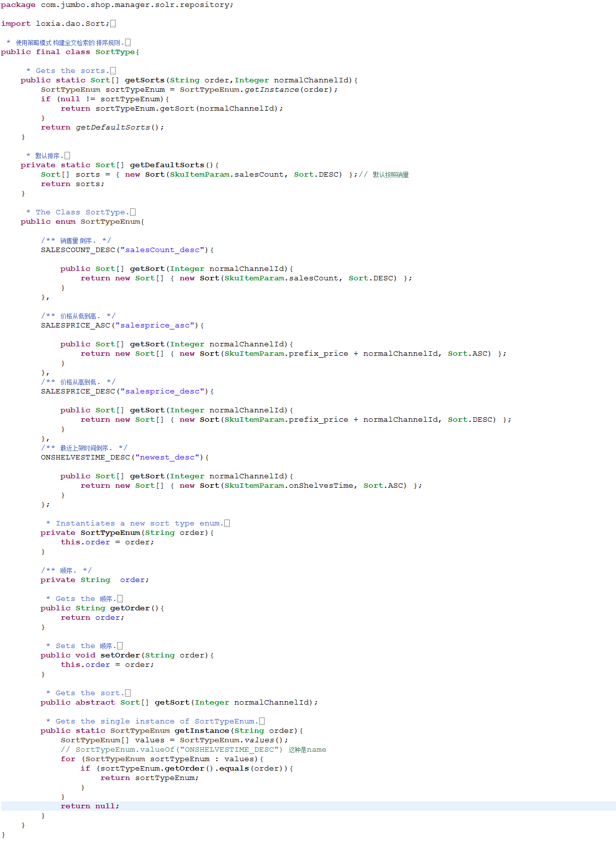Click the 'for (SortTypeEnum sortTypeEnum : values)' line
The height and width of the screenshot is (848, 616).
coord(162,759)
